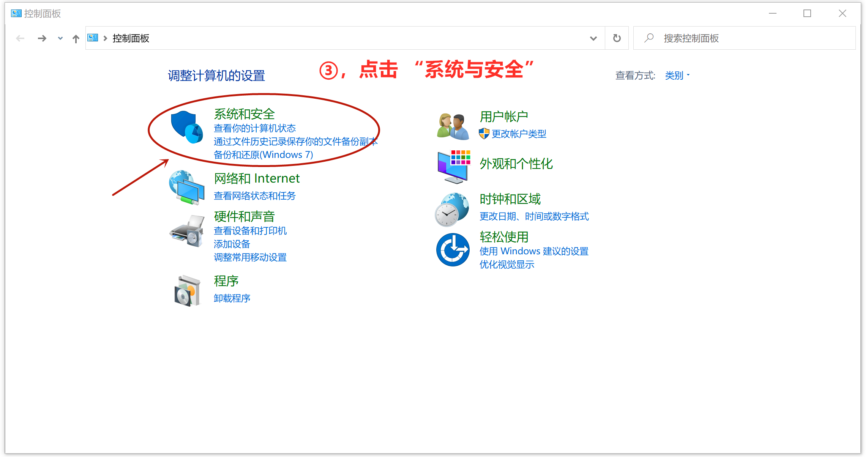Click 查看网络状态和任务 link
The width and height of the screenshot is (868, 457).
[254, 196]
